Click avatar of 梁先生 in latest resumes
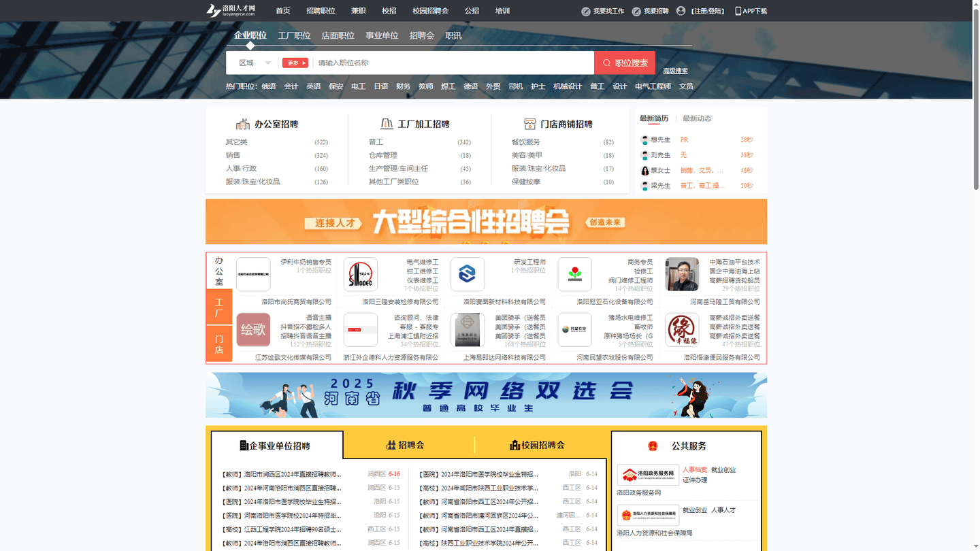 [645, 186]
